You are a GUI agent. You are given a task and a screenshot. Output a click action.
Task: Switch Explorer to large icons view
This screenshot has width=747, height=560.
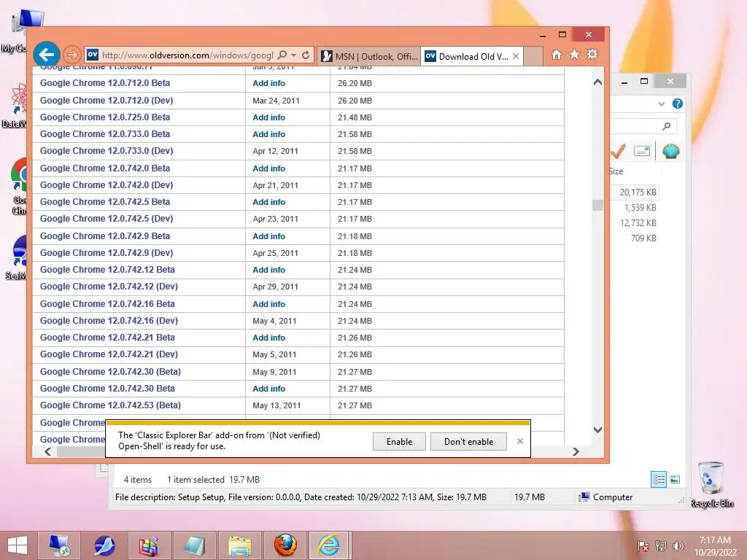675,480
